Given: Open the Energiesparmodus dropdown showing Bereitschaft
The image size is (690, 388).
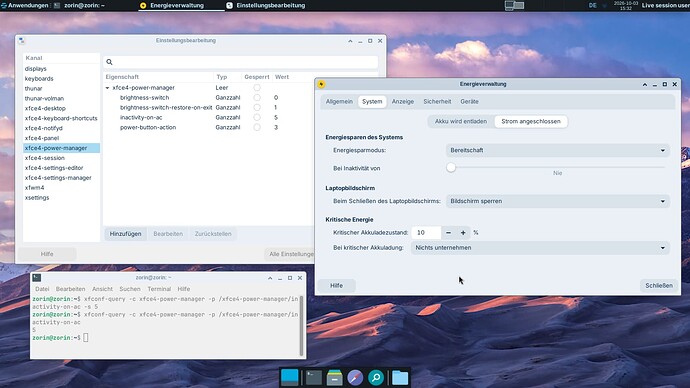Looking at the screenshot, I should click(x=558, y=150).
